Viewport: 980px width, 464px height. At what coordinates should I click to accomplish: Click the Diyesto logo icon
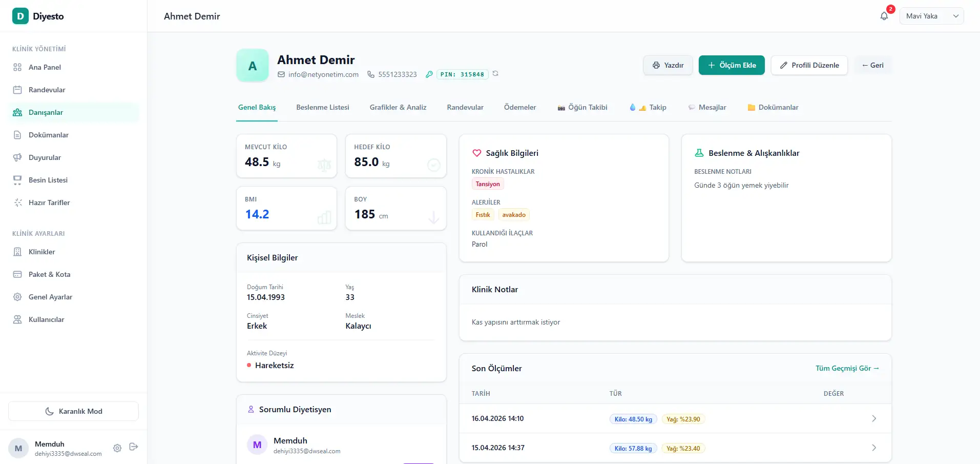pyautogui.click(x=20, y=16)
